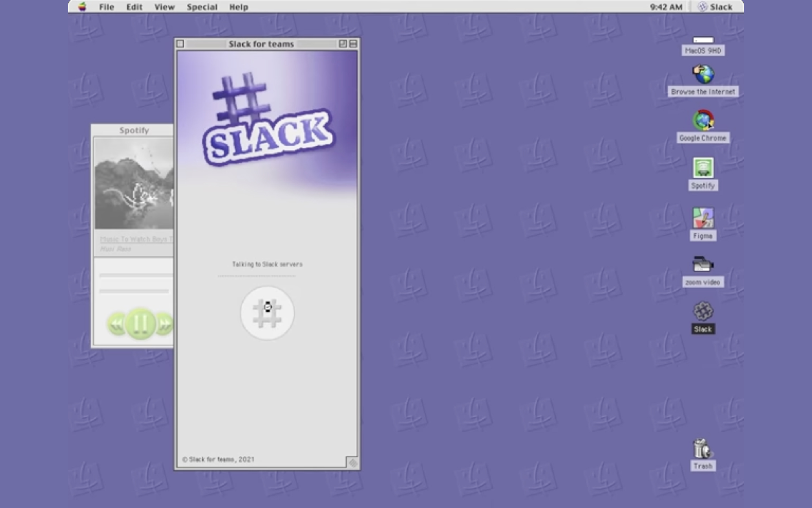Open the View menu
812x508 pixels.
click(x=164, y=7)
